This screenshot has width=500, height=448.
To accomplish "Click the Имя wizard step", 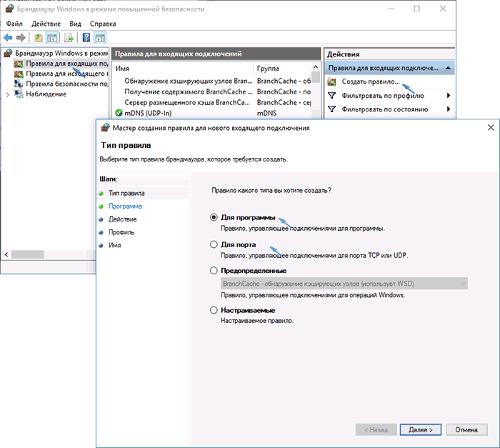I will (x=114, y=245).
